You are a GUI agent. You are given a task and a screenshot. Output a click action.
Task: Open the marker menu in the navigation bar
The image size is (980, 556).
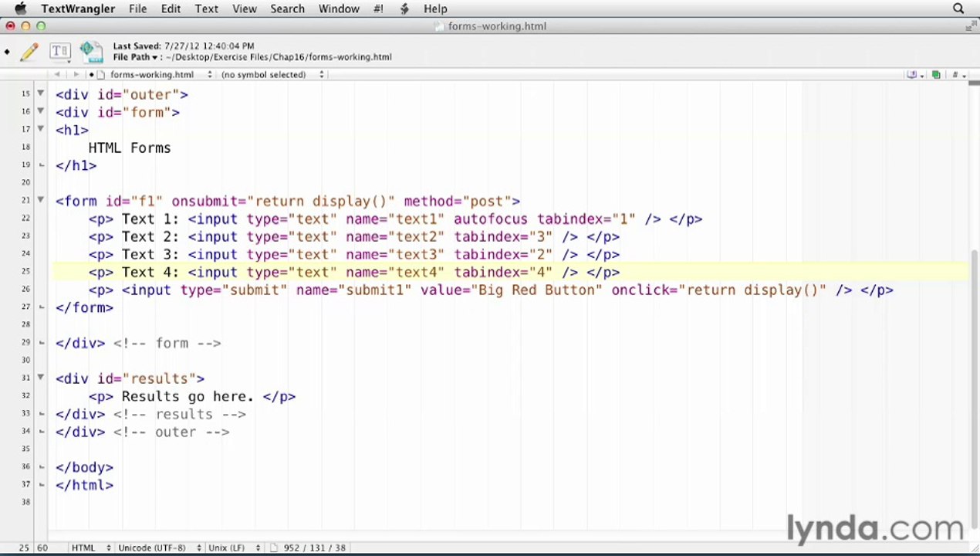[958, 75]
